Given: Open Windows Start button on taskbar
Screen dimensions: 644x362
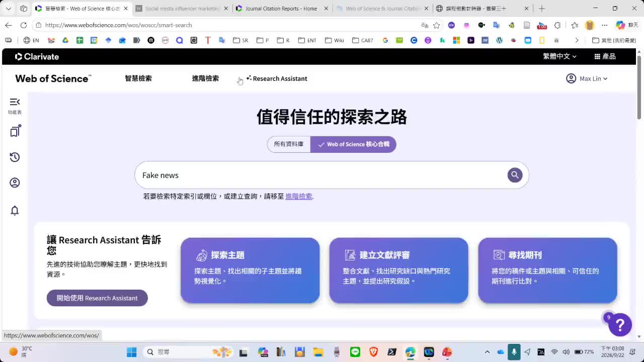Looking at the screenshot, I should click(131, 352).
